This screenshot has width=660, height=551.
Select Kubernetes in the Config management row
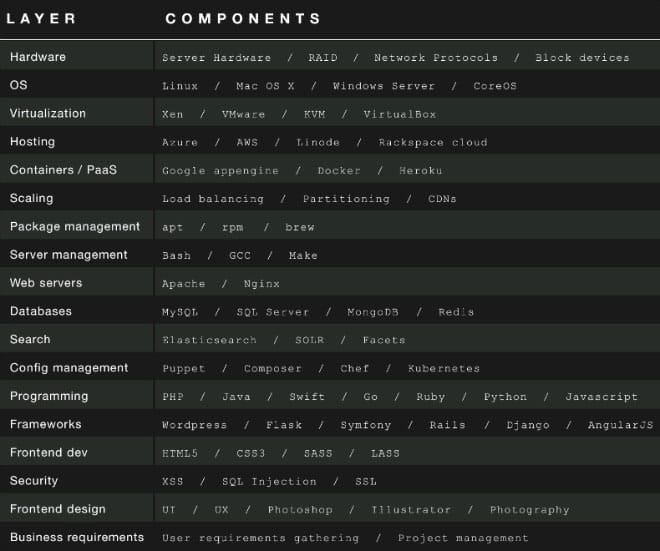(x=443, y=369)
